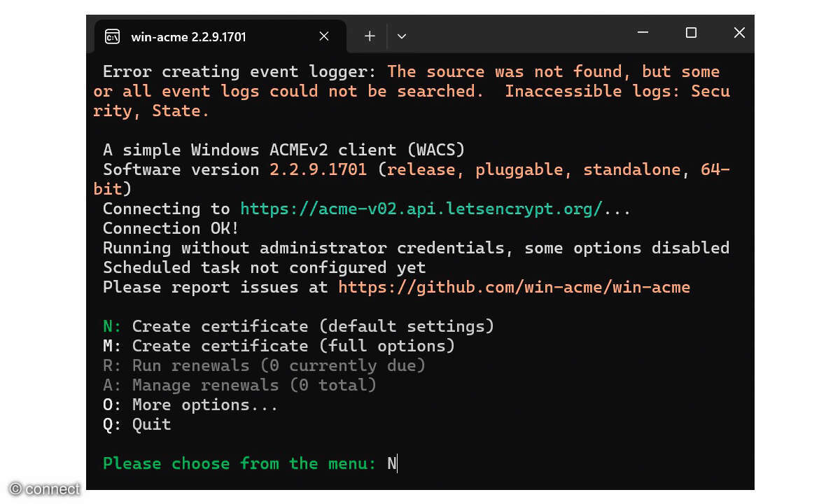
Task: Open the new tab profile dropdown
Action: pyautogui.click(x=401, y=36)
